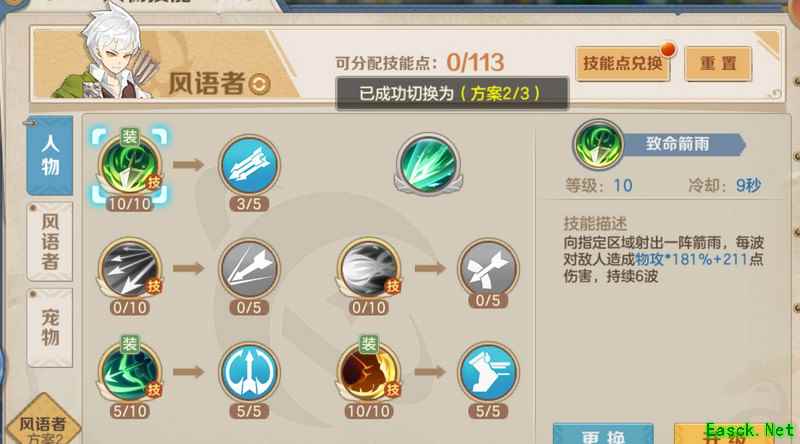This screenshot has height=444, width=800.
Task: Select the gray single-arrow skill at 0/5
Action: point(249,268)
